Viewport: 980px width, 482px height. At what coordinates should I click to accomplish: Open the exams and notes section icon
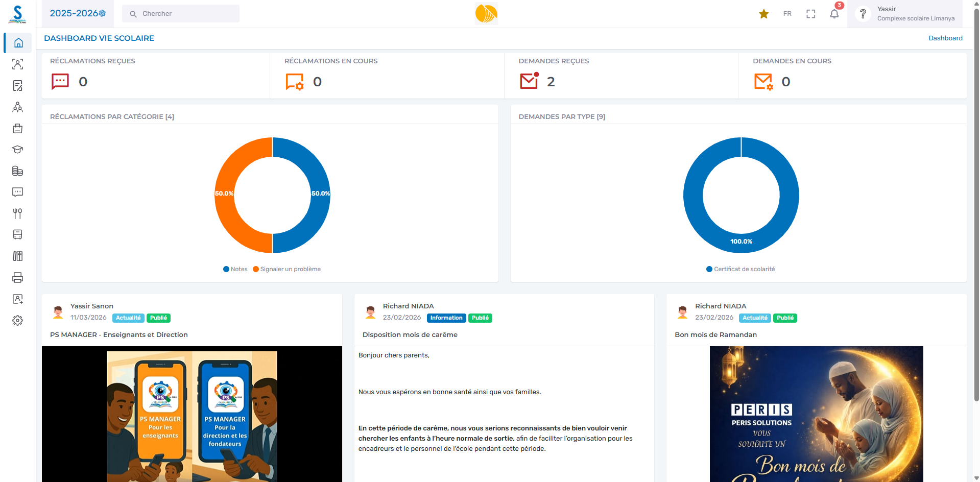[18, 86]
